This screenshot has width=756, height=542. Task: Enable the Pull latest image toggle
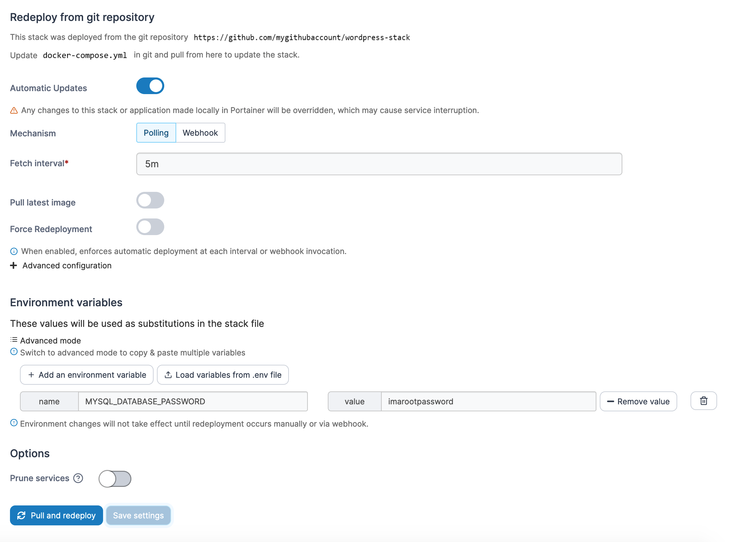pyautogui.click(x=150, y=200)
